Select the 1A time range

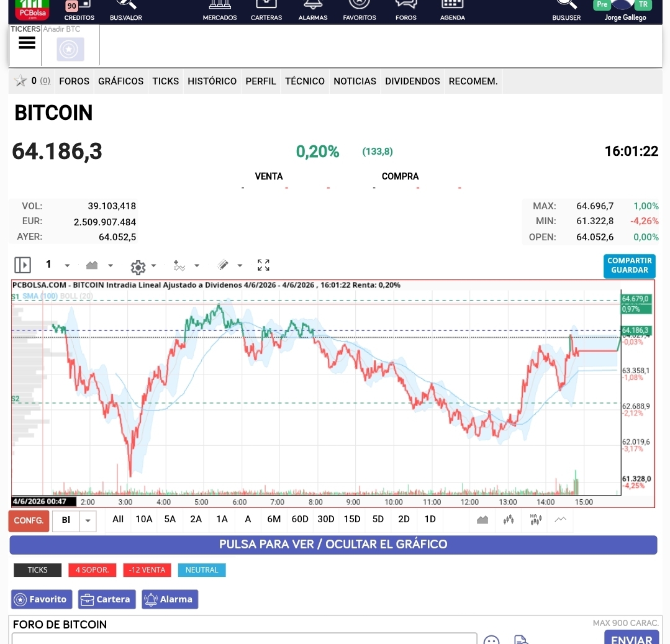coord(222,519)
